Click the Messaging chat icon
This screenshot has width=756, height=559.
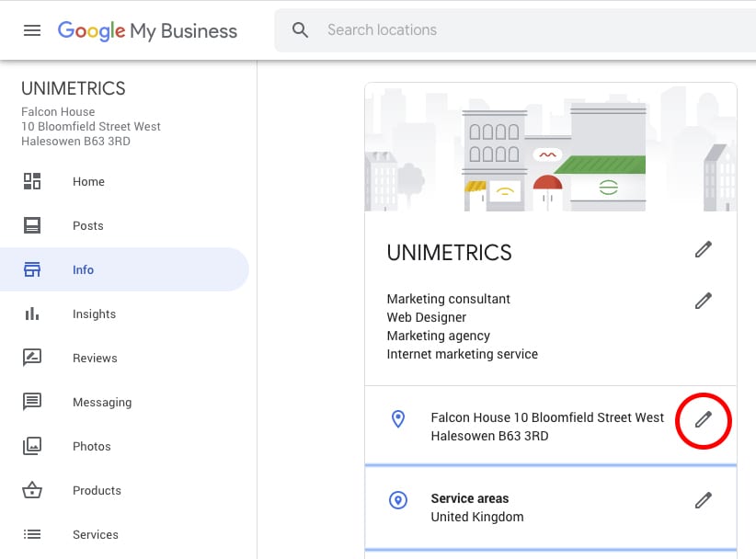click(32, 402)
